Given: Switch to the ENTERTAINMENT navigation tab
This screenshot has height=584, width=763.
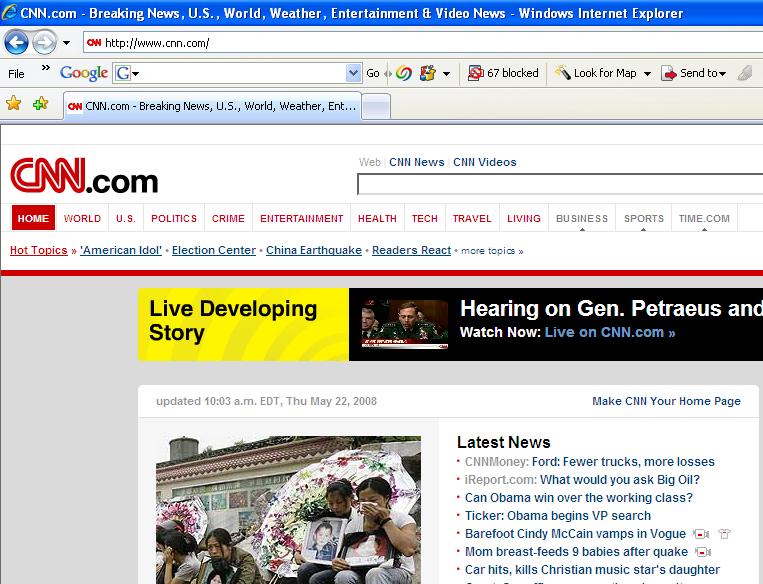Looking at the screenshot, I should click(x=301, y=218).
